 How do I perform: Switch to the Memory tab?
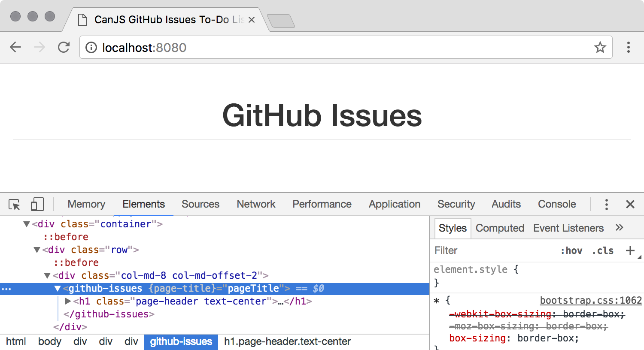(86, 204)
